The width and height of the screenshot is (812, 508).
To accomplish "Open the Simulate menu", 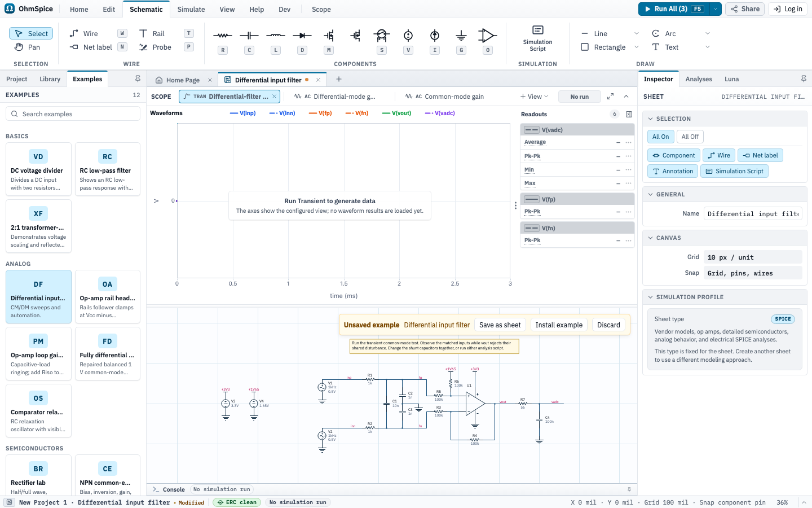I will click(x=191, y=9).
